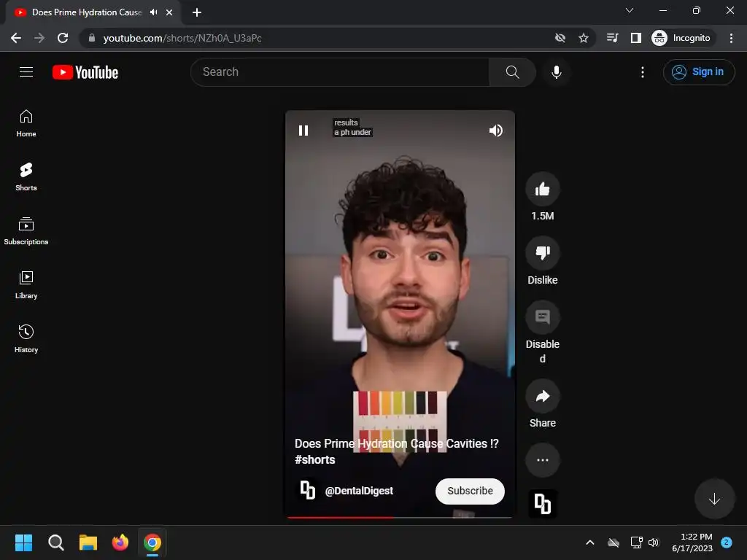
Task: Dislike the Short with thumbs down
Action: click(542, 253)
